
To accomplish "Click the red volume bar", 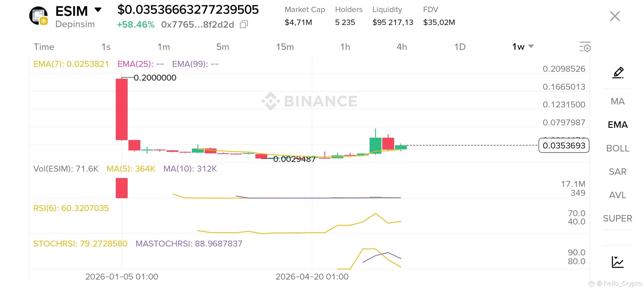I will pyautogui.click(x=122, y=188).
